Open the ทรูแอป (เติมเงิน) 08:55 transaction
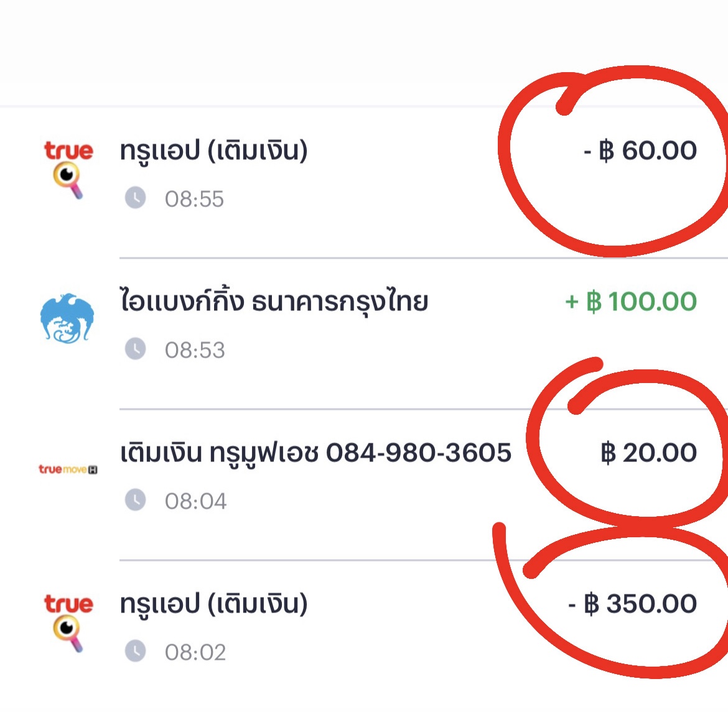728x712 pixels. coord(364,182)
